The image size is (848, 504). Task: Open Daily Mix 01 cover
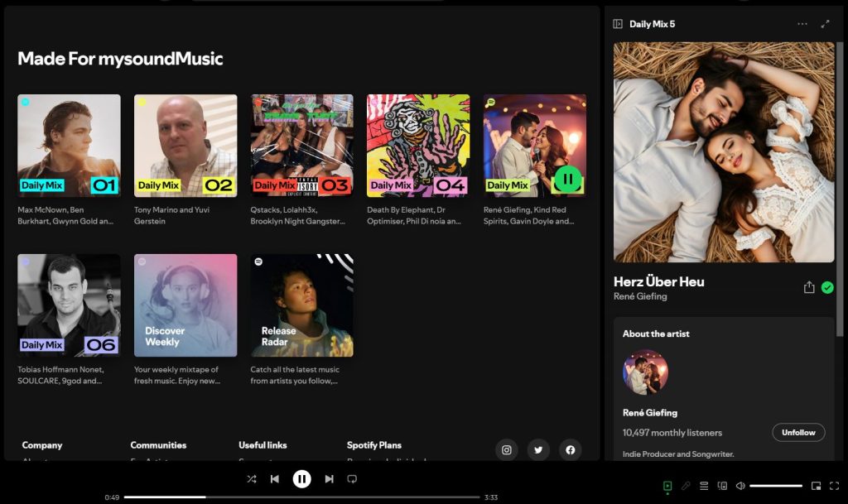point(69,146)
